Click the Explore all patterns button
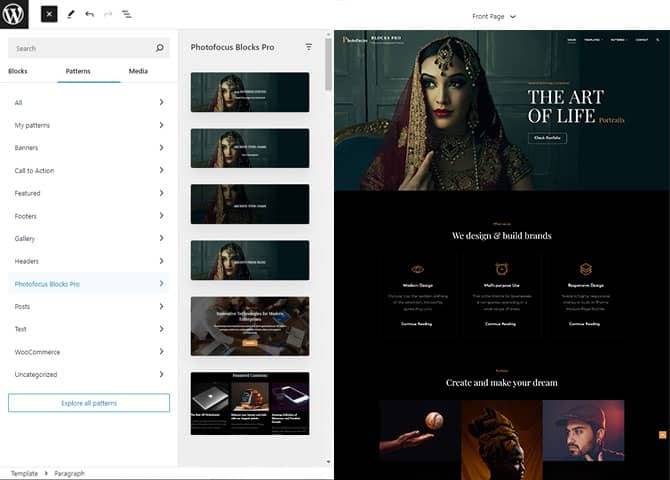 tap(89, 403)
